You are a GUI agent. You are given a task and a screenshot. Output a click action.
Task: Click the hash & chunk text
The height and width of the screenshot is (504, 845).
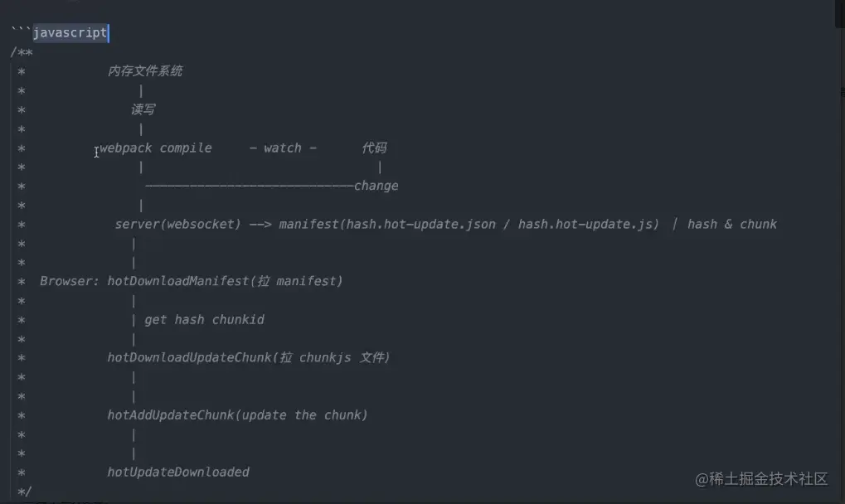pos(732,225)
